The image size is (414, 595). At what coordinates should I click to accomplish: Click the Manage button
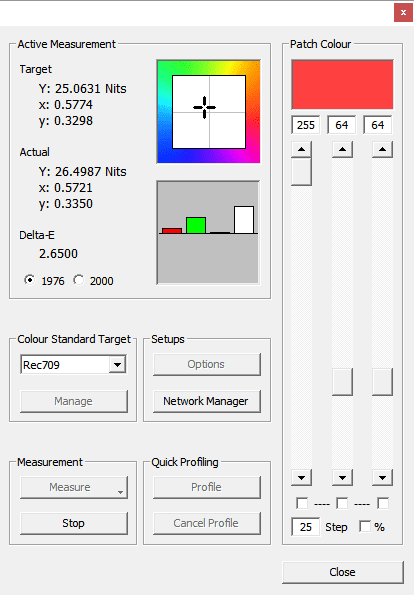(74, 401)
